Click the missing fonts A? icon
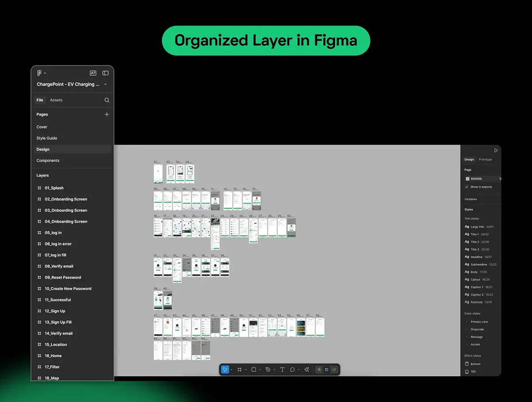The height and width of the screenshot is (402, 532). (x=93, y=73)
